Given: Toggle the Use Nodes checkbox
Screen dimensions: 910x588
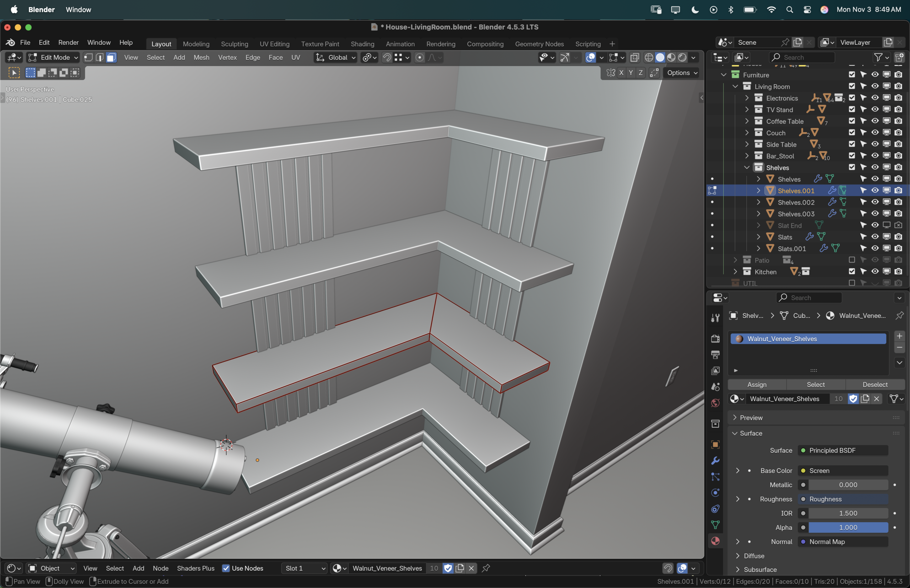Looking at the screenshot, I should click(x=226, y=568).
